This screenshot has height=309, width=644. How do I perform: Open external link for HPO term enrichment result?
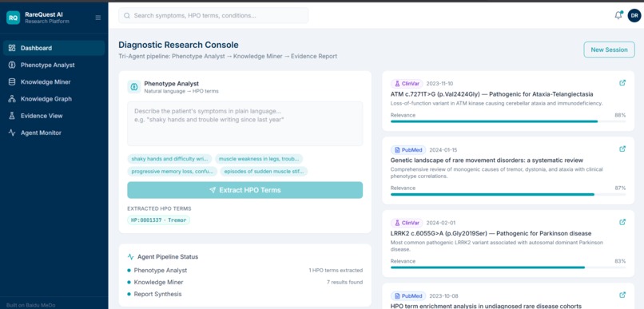point(622,295)
